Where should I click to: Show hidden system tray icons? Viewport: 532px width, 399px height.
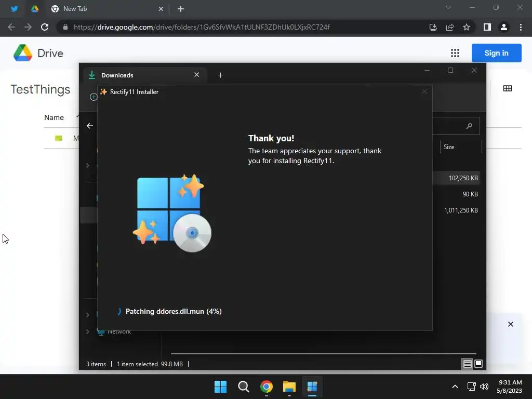455,387
